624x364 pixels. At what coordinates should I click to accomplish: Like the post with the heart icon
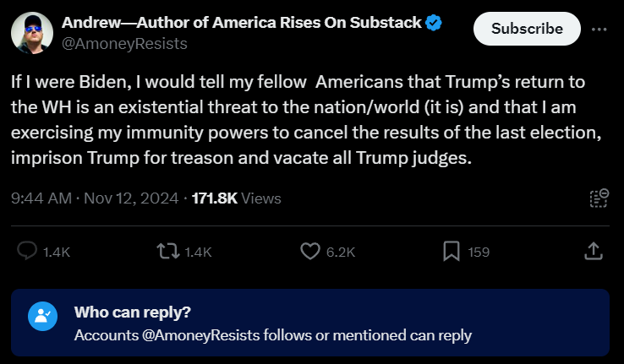310,252
